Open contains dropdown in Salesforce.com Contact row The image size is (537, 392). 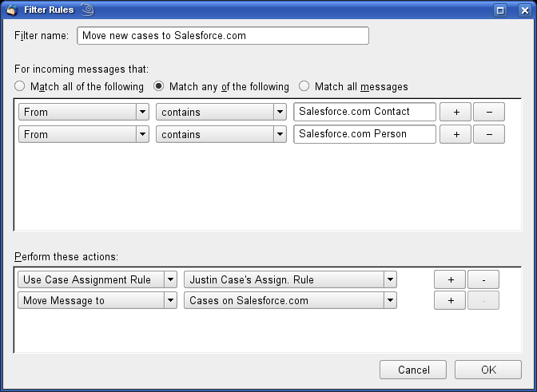[x=221, y=112]
